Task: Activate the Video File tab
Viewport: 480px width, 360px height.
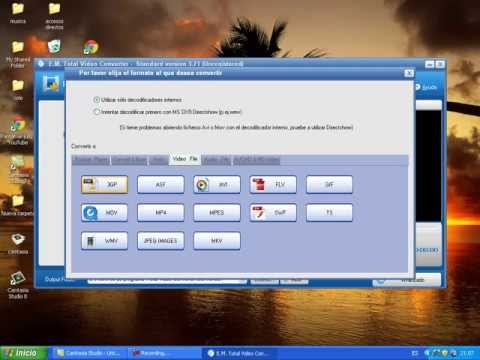Action: pyautogui.click(x=185, y=159)
